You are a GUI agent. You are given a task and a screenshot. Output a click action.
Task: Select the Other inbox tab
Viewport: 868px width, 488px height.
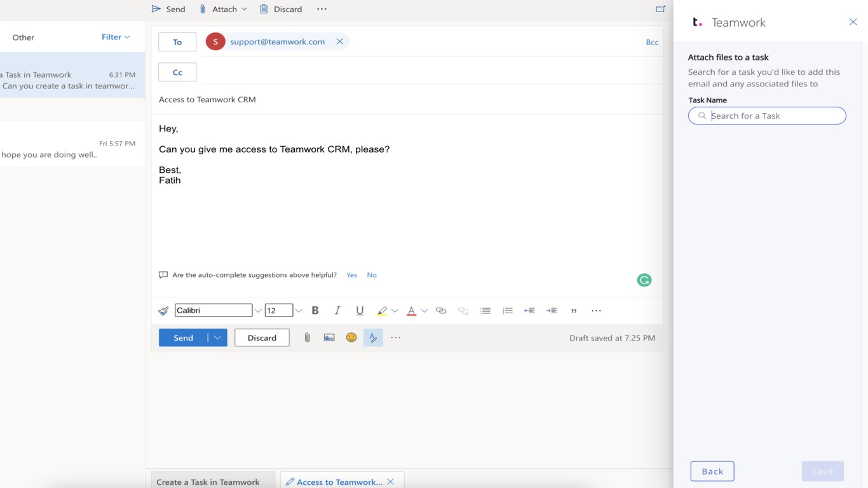tap(23, 37)
